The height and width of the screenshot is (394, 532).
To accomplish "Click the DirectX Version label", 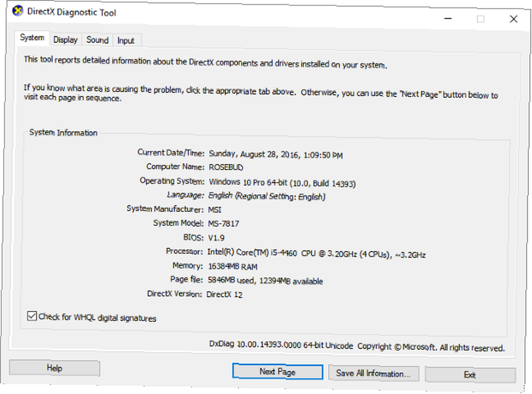I will tap(174, 293).
